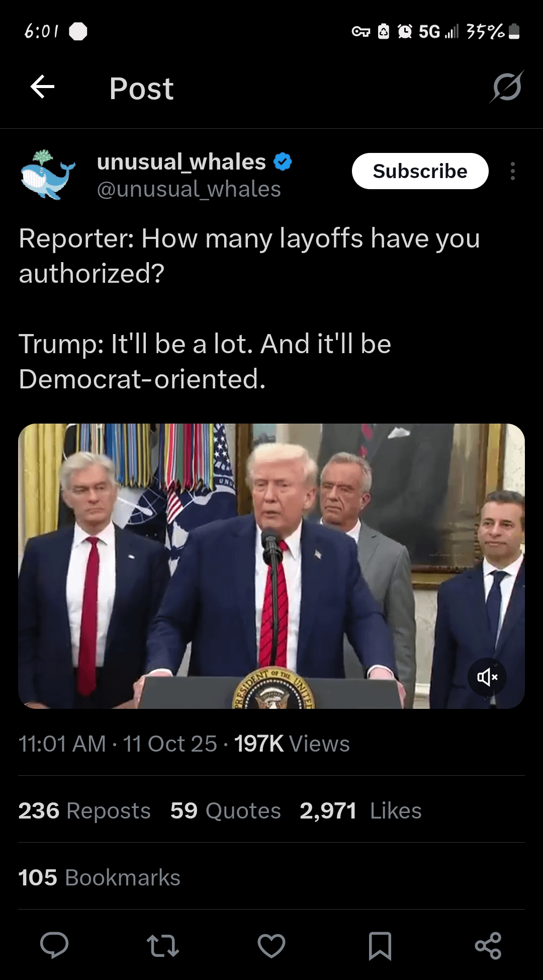The width and height of the screenshot is (543, 980).
Task: Tap the 197K Views count
Action: 292,744
